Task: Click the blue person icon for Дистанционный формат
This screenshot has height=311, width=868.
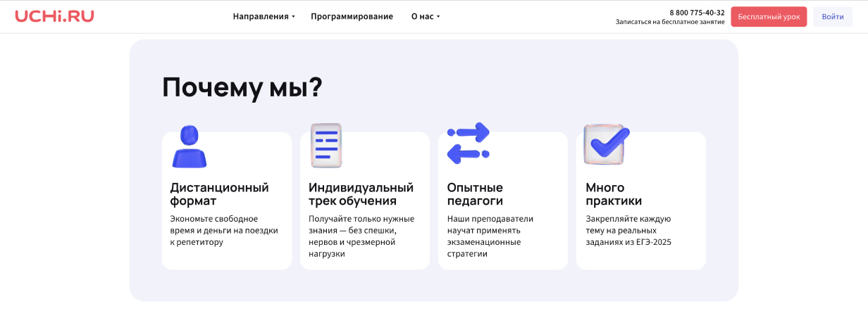Action: (x=189, y=146)
